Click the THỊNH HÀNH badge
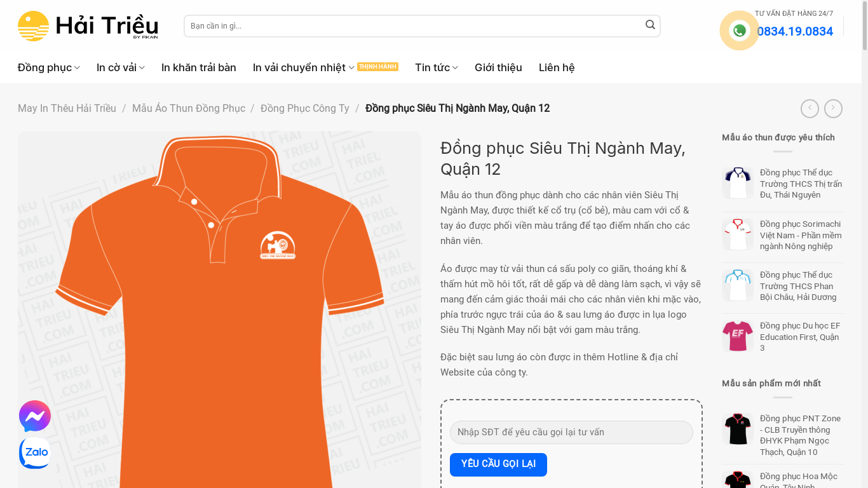The width and height of the screenshot is (868, 488). [x=377, y=67]
